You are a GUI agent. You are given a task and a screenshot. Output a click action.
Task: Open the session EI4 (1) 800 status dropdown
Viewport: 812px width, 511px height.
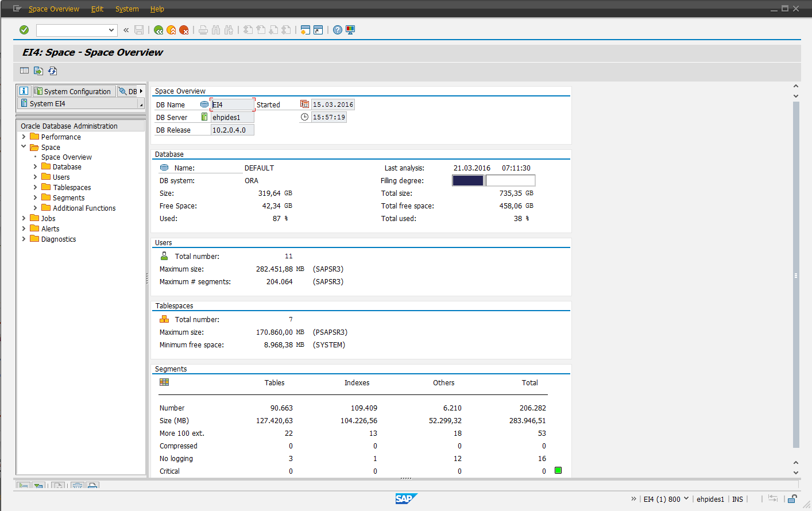[686, 498]
